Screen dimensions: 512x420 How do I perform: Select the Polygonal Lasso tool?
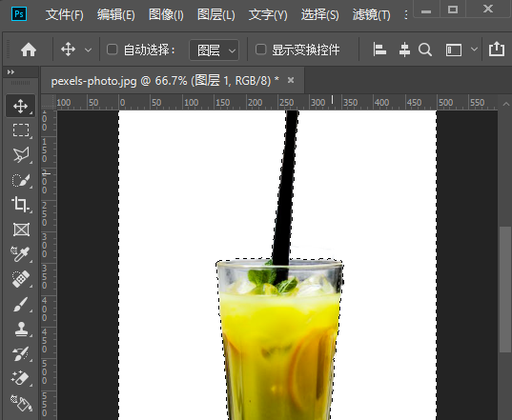[21, 155]
